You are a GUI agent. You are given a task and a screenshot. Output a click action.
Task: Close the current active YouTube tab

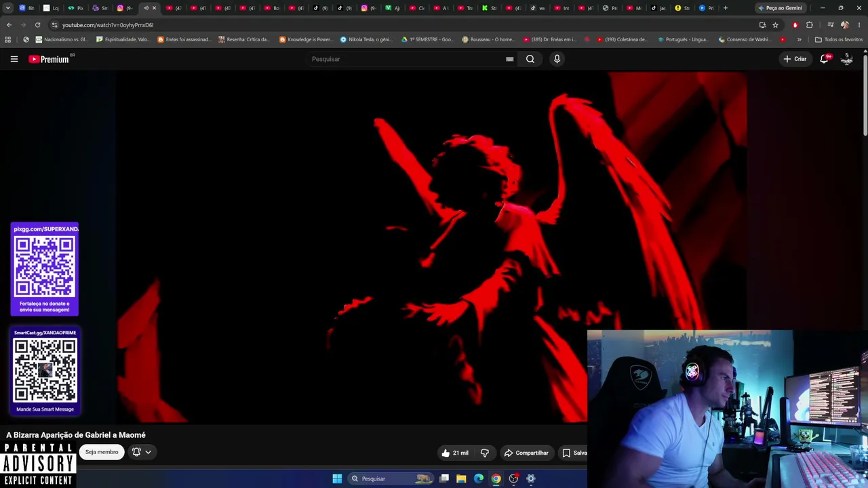coord(154,8)
